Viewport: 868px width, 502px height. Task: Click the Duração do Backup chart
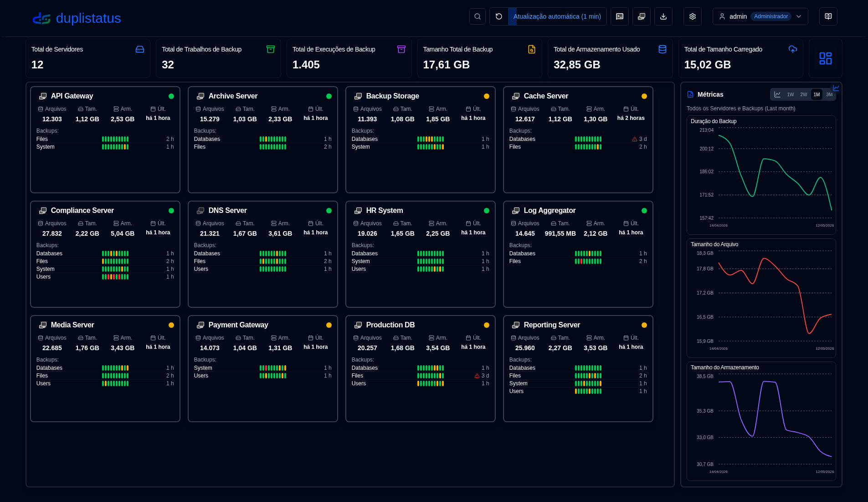pyautogui.click(x=761, y=175)
